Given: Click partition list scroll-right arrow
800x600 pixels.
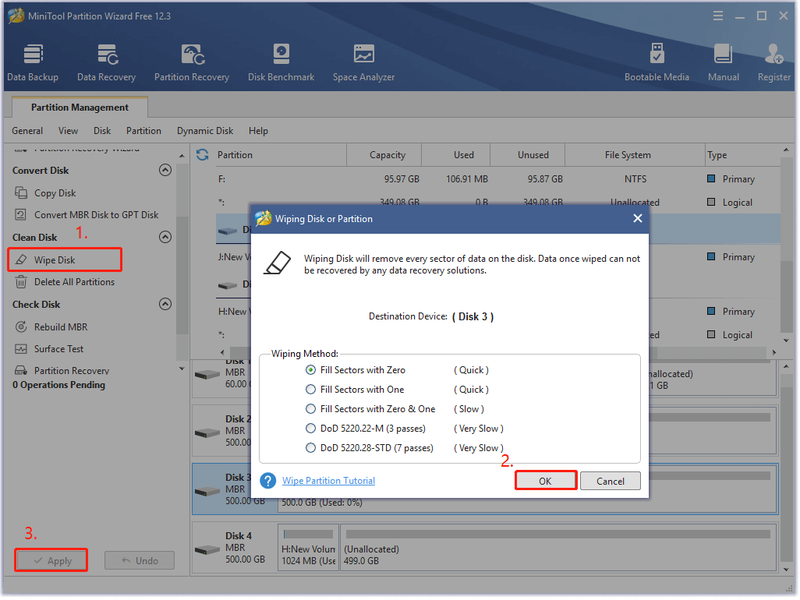Looking at the screenshot, I should click(774, 352).
